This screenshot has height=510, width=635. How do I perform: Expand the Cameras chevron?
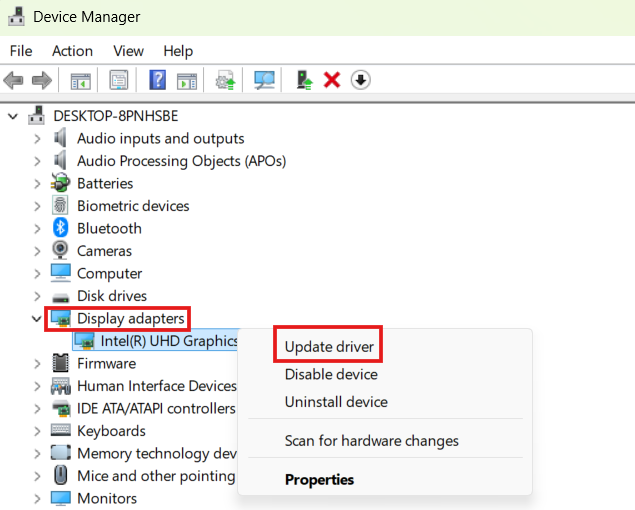pos(37,251)
